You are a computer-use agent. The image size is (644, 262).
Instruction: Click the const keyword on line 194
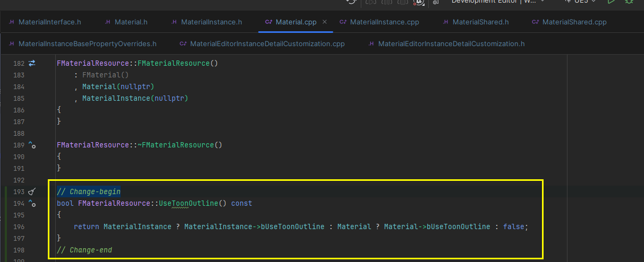pyautogui.click(x=242, y=203)
